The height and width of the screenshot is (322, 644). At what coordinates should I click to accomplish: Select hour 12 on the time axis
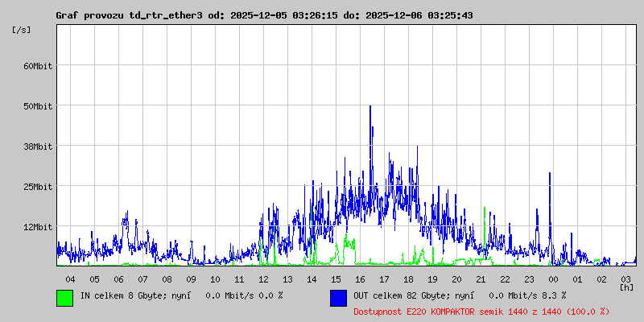point(263,279)
